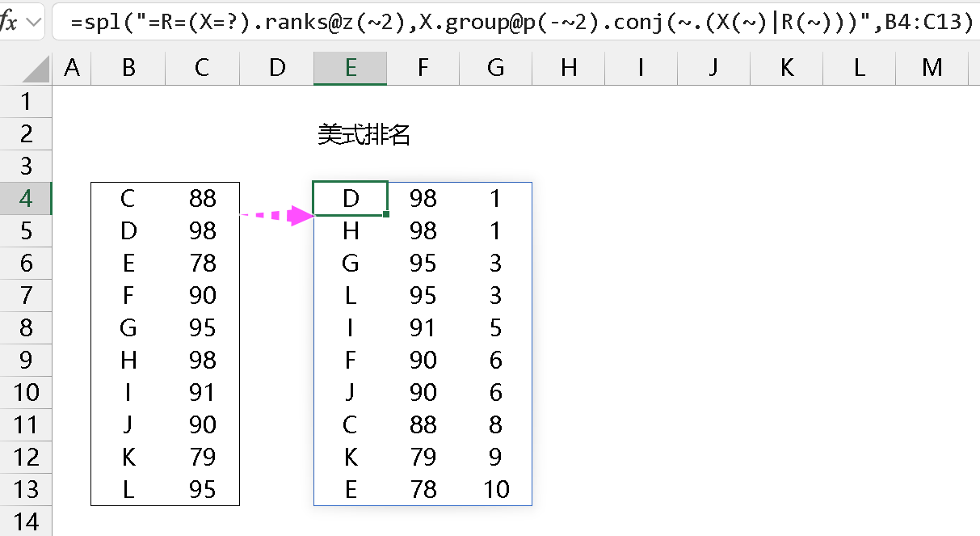Select row 1 header
This screenshot has width=980, height=536.
(26, 102)
